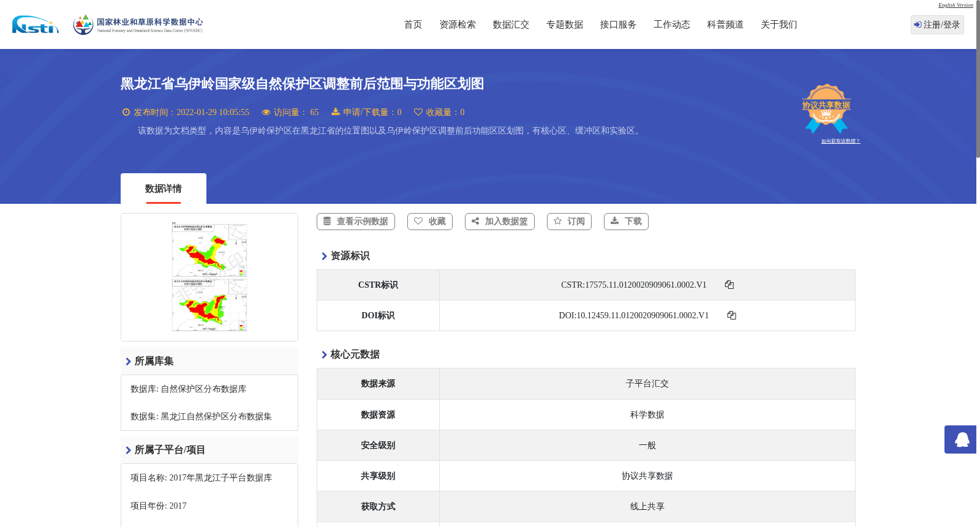Open the 资源检索 menu

[x=458, y=24]
